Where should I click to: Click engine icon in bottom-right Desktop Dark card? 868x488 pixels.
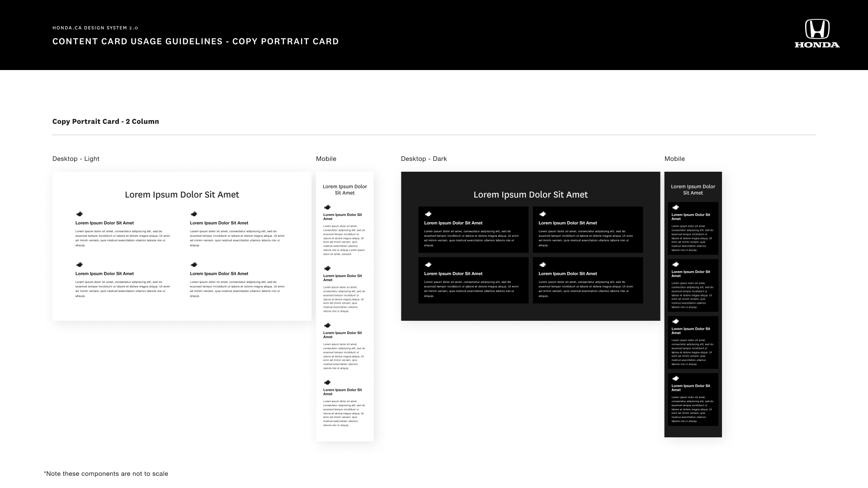click(x=542, y=265)
